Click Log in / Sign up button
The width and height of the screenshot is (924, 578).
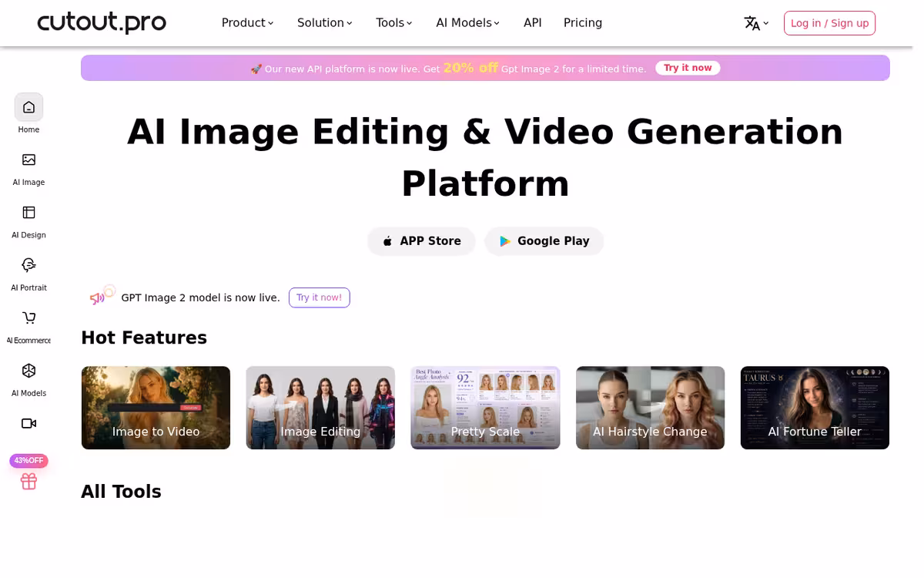pos(829,23)
